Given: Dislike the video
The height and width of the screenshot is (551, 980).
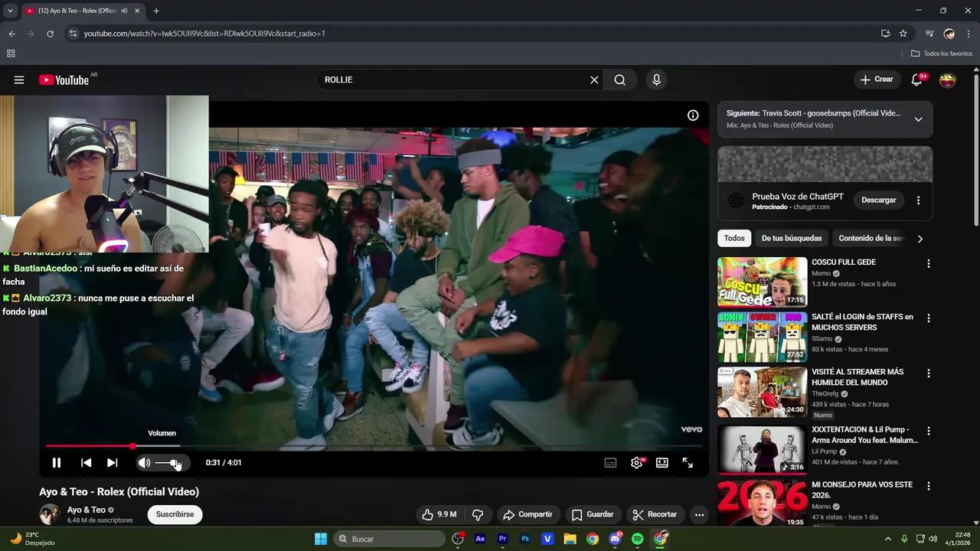Looking at the screenshot, I should point(478,514).
